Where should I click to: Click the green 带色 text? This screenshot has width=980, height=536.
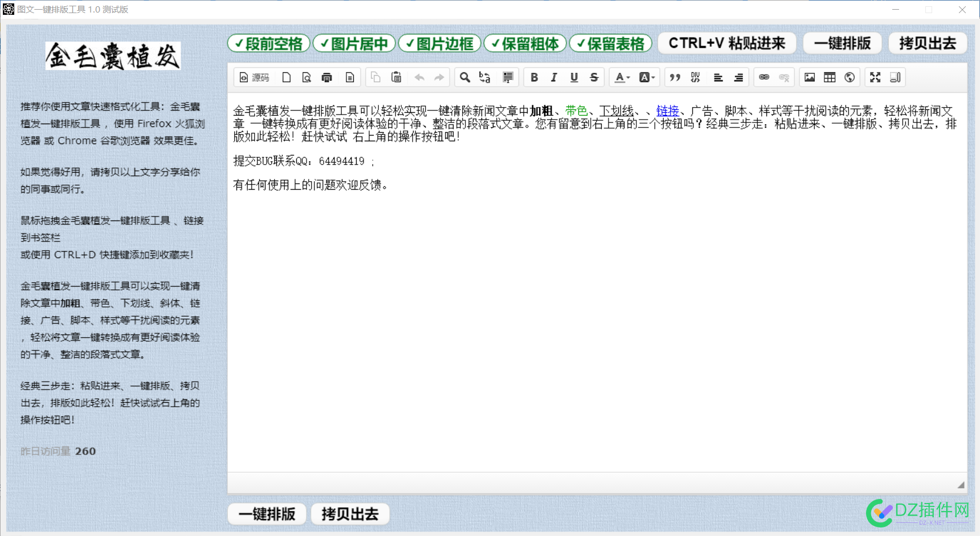[x=576, y=111]
